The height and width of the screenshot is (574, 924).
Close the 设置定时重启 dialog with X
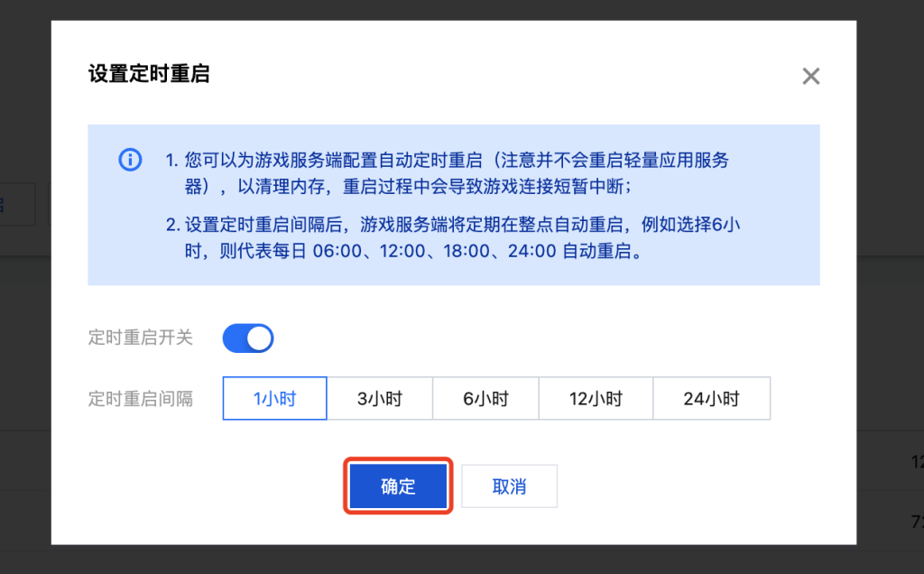pos(811,76)
